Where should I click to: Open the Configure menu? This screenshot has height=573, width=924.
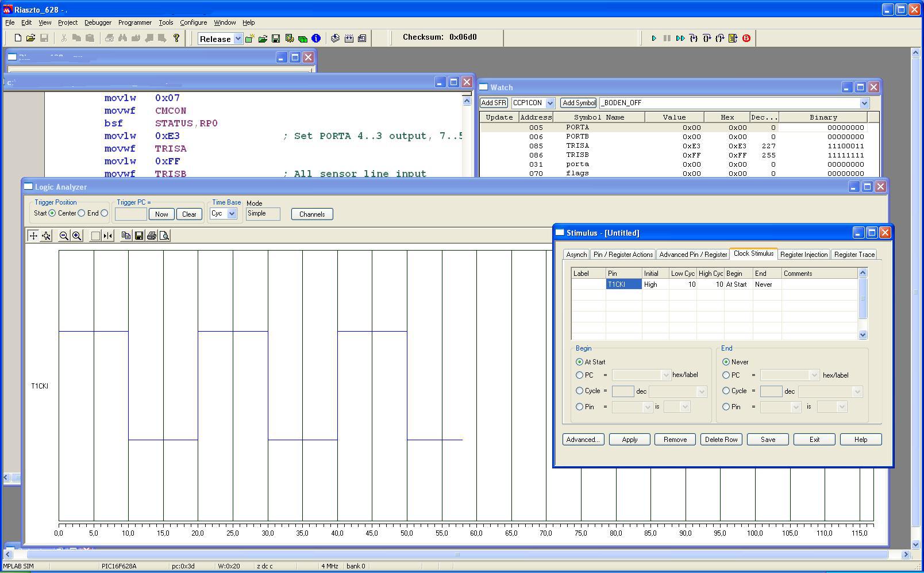point(193,22)
